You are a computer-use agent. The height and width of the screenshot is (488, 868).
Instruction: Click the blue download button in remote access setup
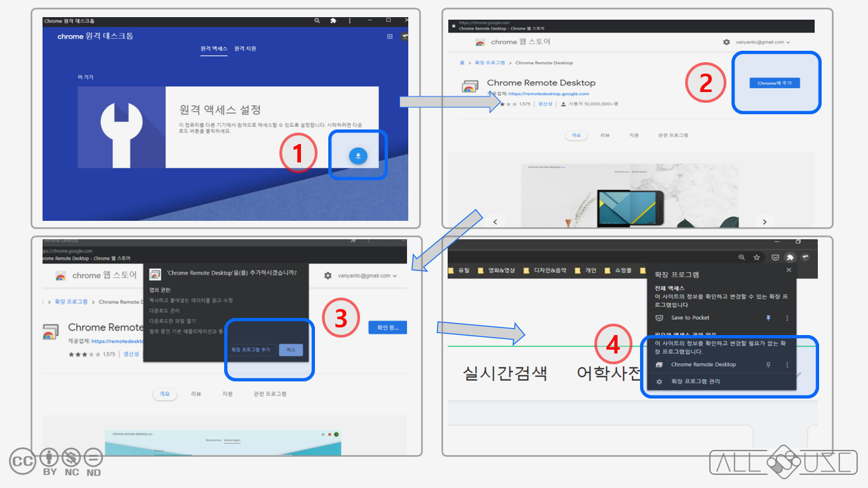point(358,155)
